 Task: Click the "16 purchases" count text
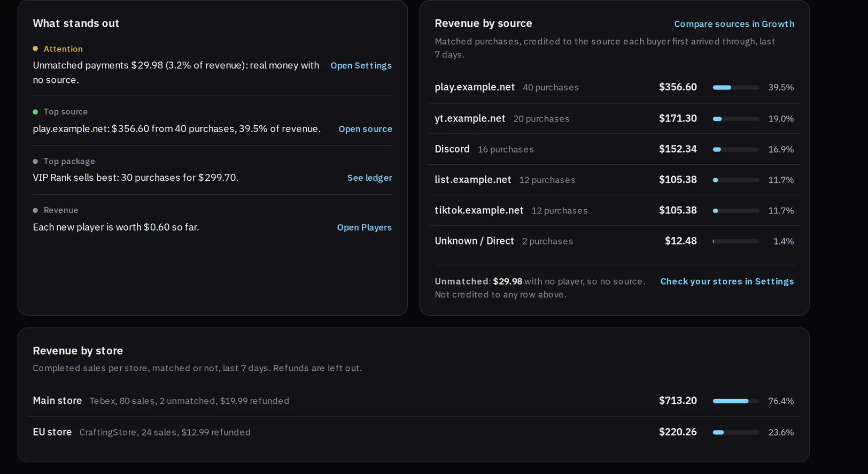point(506,149)
